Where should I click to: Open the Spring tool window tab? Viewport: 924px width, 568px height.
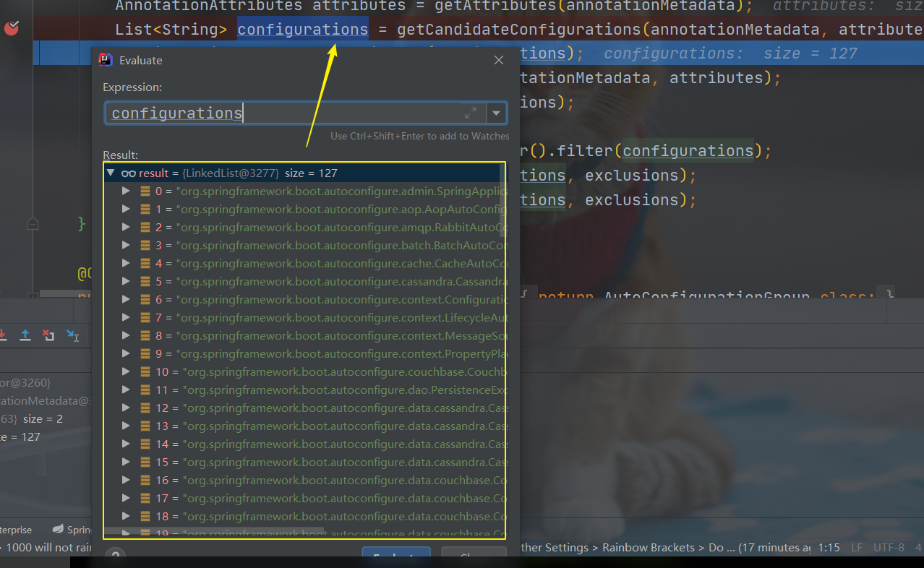(72, 530)
